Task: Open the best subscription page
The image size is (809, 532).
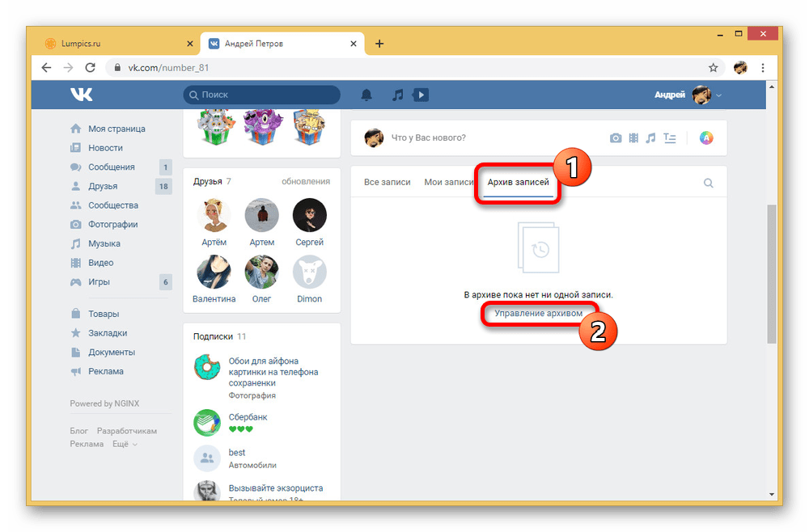Action: 237,452
